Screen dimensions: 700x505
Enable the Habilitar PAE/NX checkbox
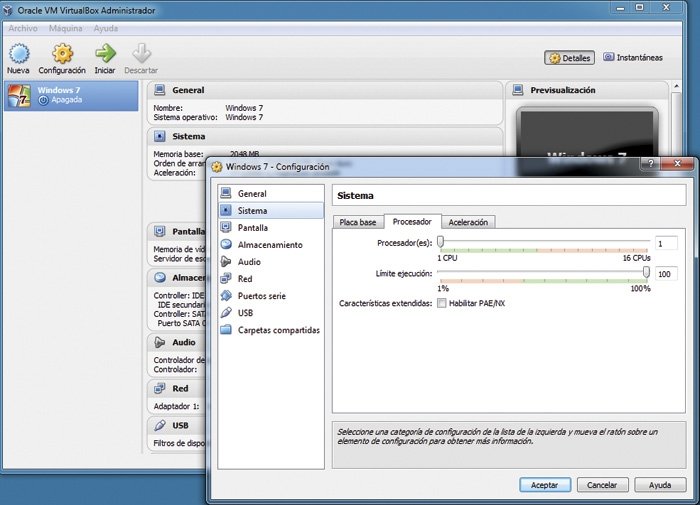pyautogui.click(x=442, y=303)
